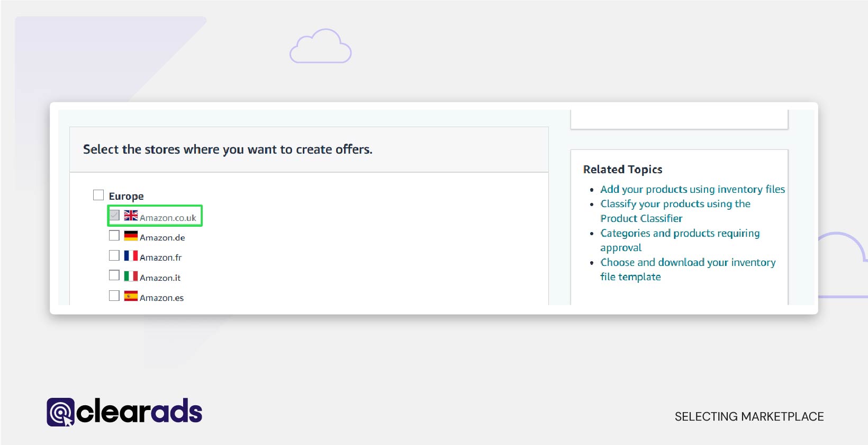Click the Spanish flag icon

(x=131, y=296)
